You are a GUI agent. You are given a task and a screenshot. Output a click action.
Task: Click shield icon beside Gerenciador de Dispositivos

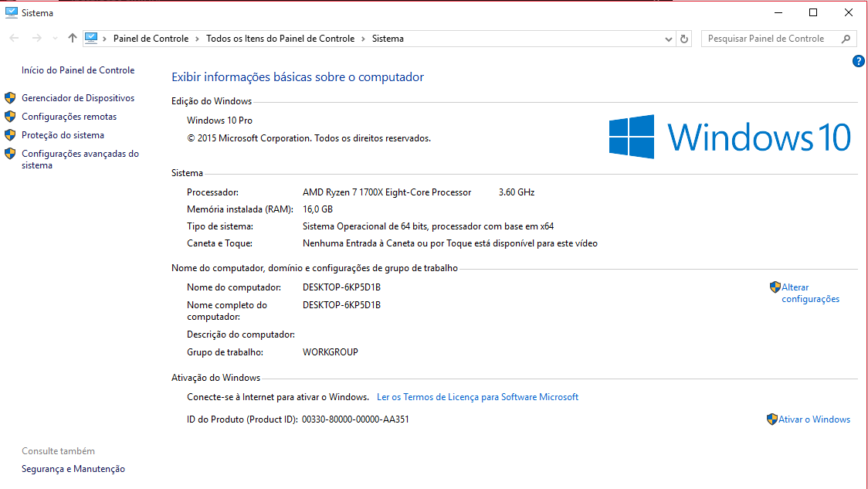(10, 98)
